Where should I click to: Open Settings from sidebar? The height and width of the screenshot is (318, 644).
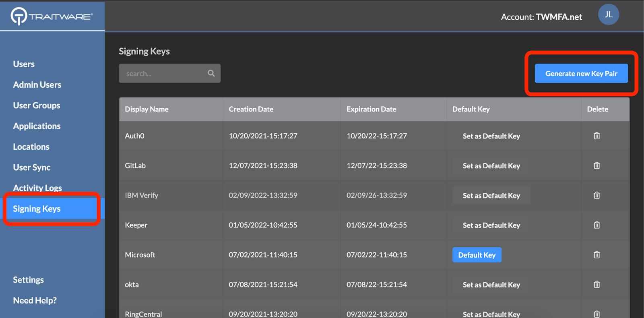point(28,280)
